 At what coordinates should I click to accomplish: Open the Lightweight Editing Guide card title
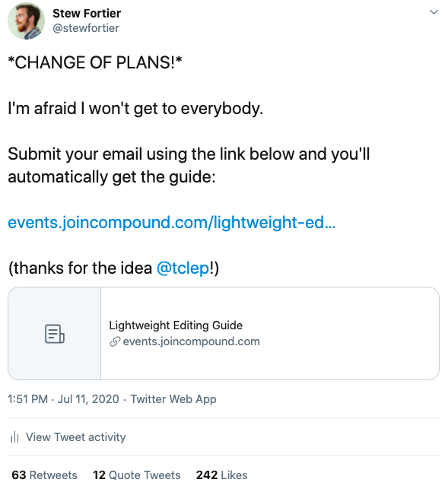(176, 325)
